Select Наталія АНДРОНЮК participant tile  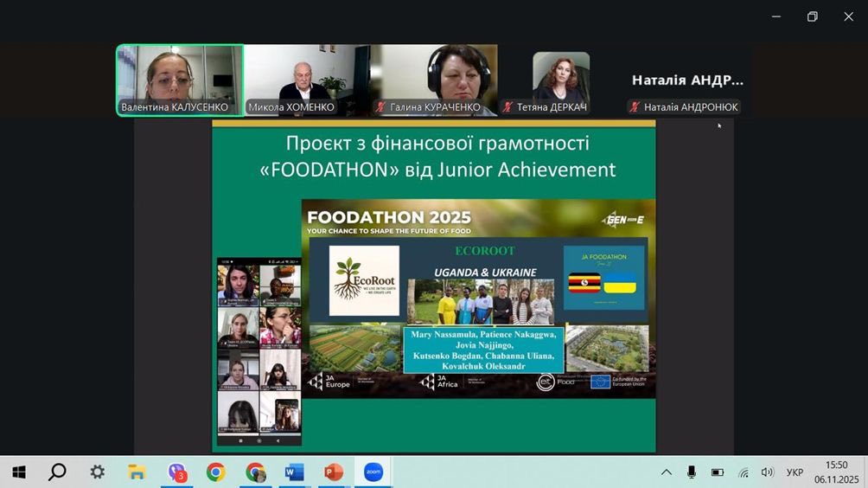(x=687, y=80)
